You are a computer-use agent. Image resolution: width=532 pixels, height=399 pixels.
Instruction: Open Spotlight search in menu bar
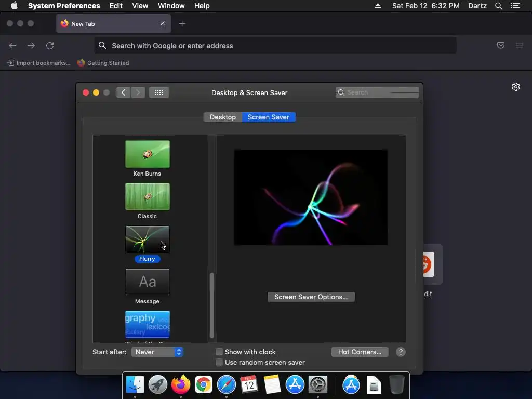[498, 6]
